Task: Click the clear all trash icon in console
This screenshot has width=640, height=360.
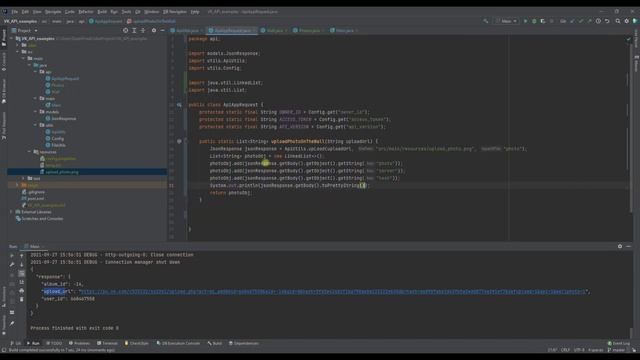Action: 22,299
